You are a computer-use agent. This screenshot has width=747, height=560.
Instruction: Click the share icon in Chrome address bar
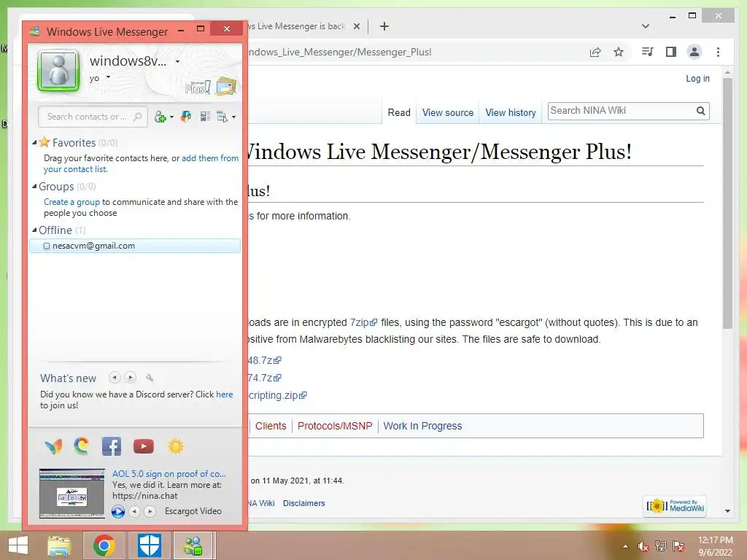click(x=595, y=52)
